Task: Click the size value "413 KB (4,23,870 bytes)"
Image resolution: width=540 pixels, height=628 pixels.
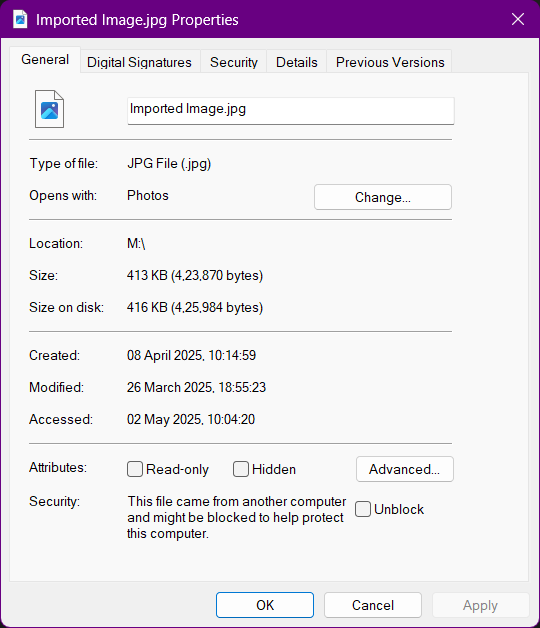Action: coord(195,276)
